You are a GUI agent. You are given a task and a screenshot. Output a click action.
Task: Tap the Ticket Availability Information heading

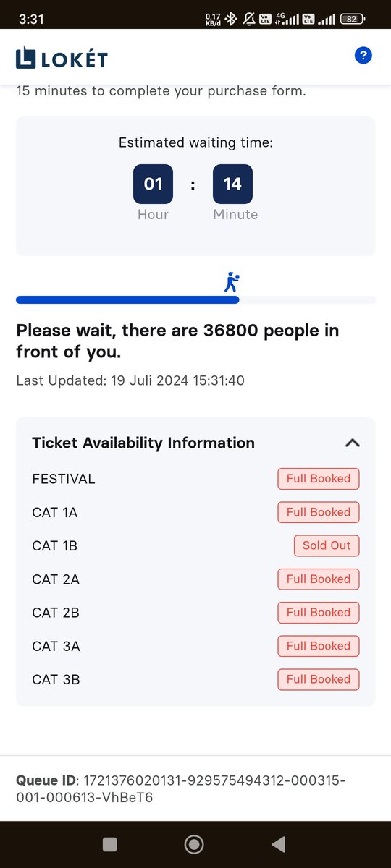point(143,443)
